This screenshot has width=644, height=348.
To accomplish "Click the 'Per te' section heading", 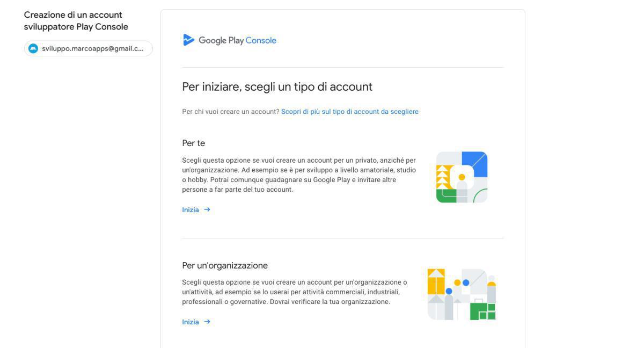I will 193,143.
